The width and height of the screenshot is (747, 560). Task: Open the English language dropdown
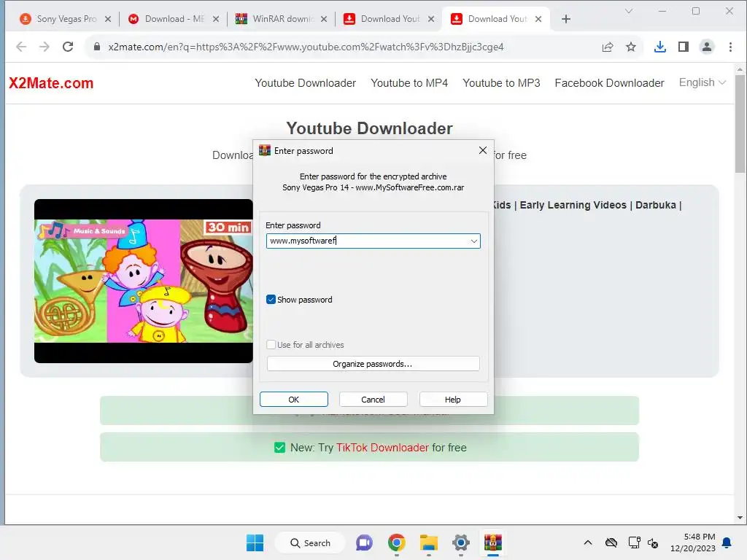point(703,83)
